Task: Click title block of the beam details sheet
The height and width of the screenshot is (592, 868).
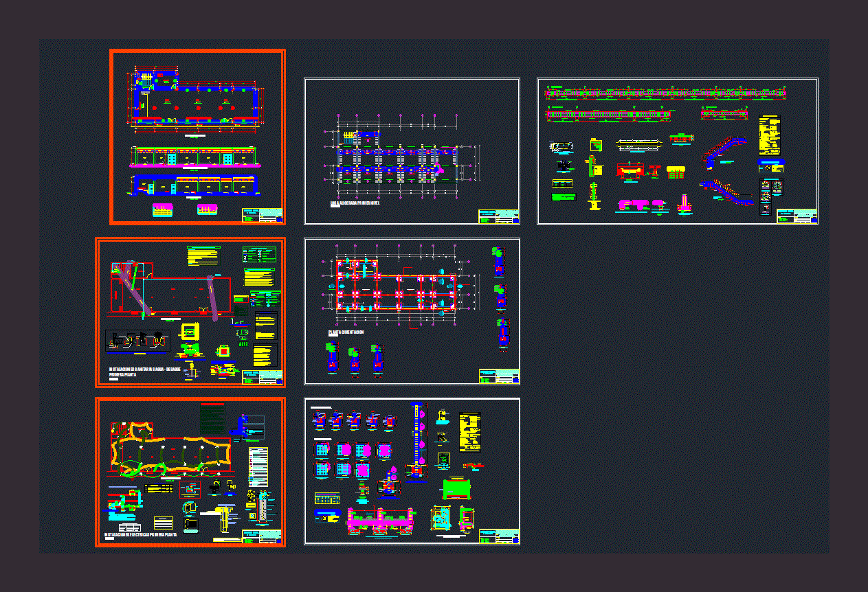Action: [797, 216]
